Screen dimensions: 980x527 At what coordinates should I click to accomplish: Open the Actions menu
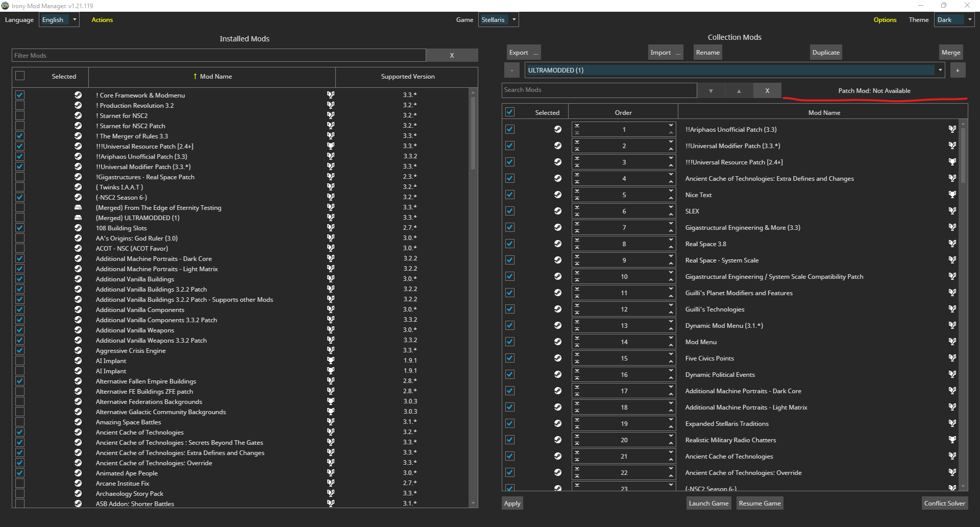tap(102, 20)
